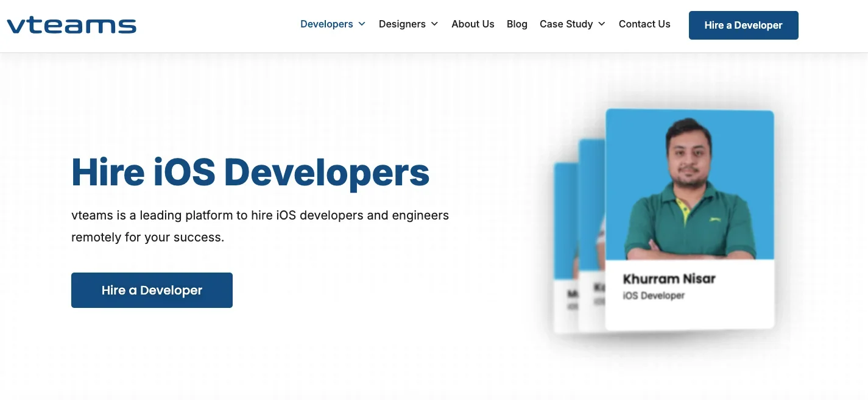Navigate to Contact Us

[x=644, y=24]
